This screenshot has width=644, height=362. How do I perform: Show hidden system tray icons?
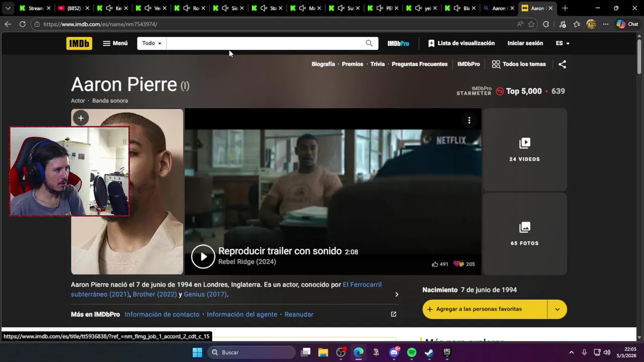(x=571, y=352)
